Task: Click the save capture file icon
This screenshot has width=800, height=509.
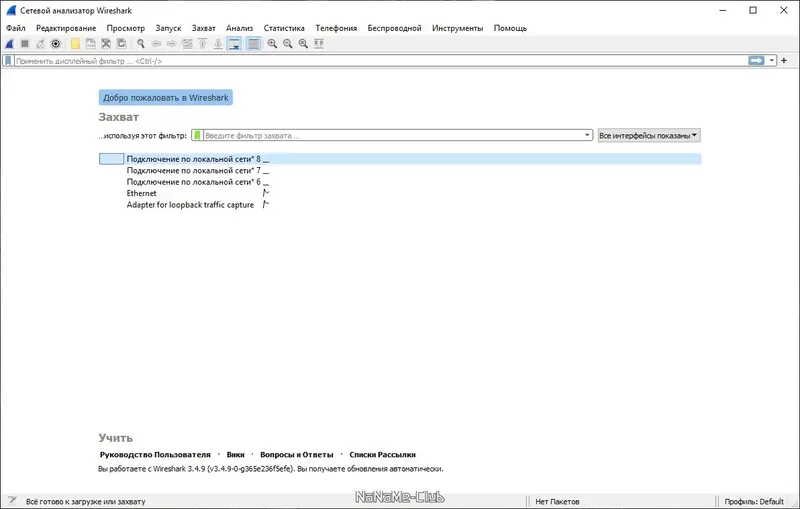Action: pyautogui.click(x=90, y=44)
